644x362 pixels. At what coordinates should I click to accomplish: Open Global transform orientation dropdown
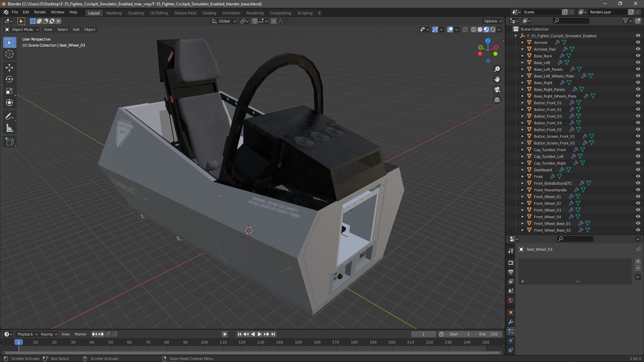pos(224,21)
